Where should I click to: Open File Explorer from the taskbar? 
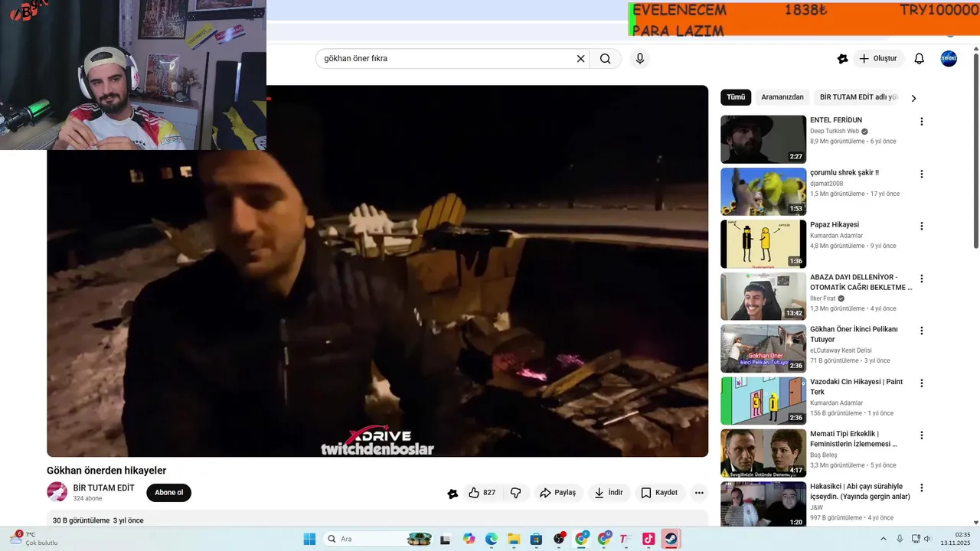[x=514, y=539]
